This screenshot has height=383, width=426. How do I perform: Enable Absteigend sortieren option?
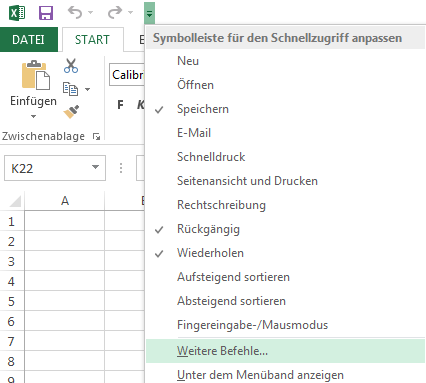(286, 301)
